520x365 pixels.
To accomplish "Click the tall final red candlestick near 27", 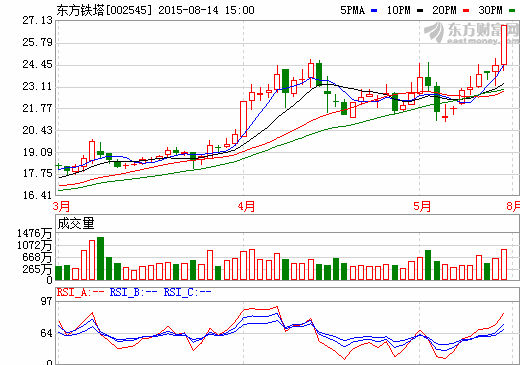I will (x=504, y=45).
